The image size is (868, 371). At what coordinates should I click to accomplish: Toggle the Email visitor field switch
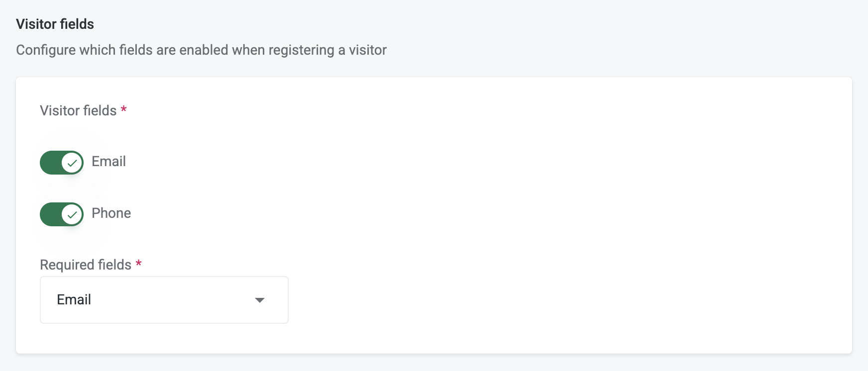pyautogui.click(x=62, y=163)
